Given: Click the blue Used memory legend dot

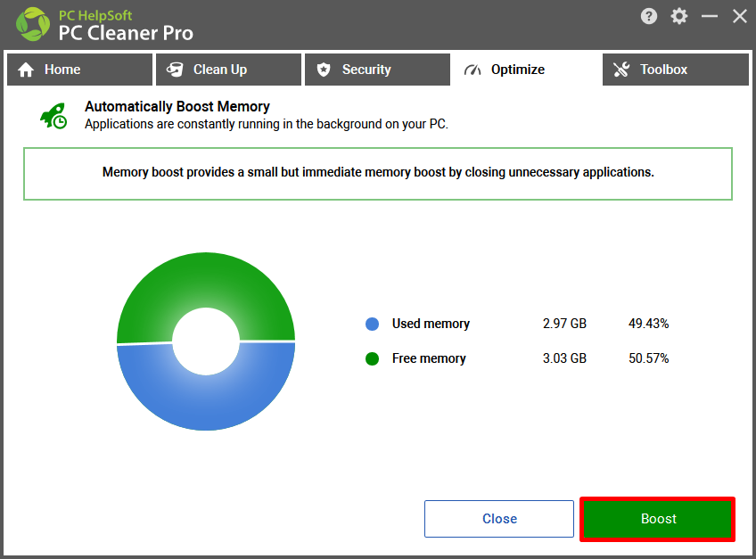Looking at the screenshot, I should click(373, 325).
